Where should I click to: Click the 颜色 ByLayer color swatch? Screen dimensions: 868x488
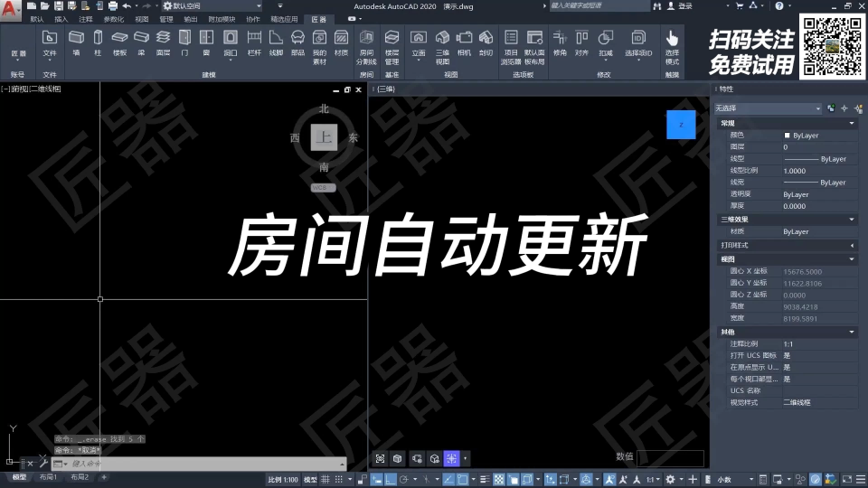click(788, 136)
